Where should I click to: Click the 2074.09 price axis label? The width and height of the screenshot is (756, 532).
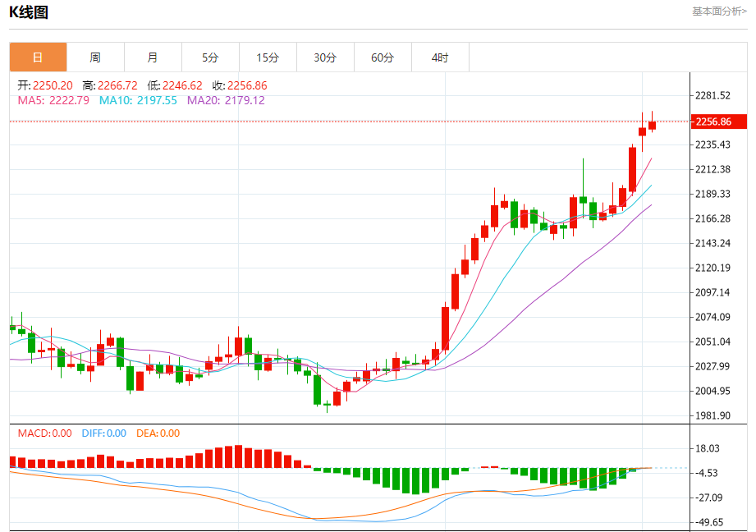(712, 317)
